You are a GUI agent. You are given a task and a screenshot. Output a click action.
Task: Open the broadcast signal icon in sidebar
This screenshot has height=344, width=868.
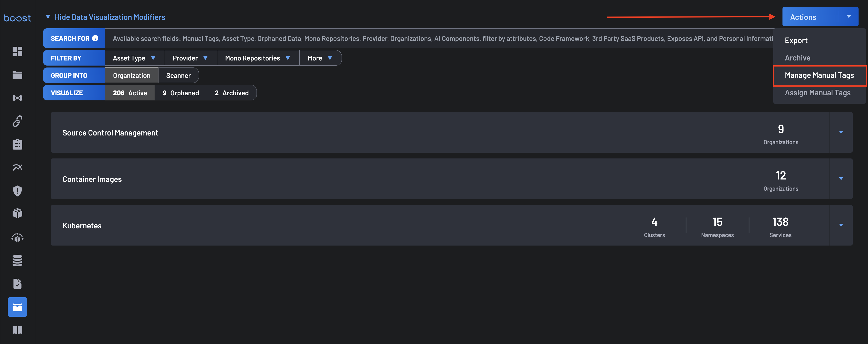[x=17, y=98]
